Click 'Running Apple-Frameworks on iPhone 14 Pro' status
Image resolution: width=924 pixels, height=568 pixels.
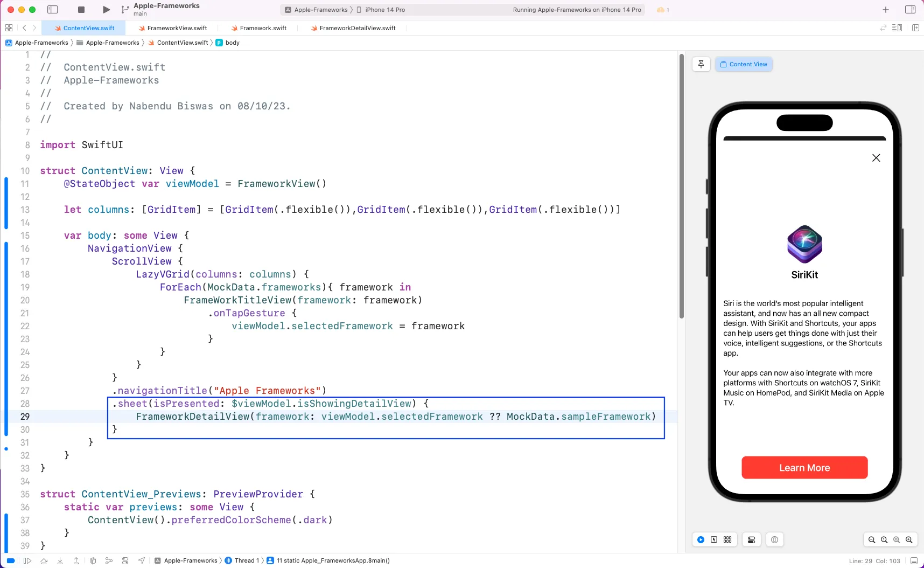(x=577, y=10)
